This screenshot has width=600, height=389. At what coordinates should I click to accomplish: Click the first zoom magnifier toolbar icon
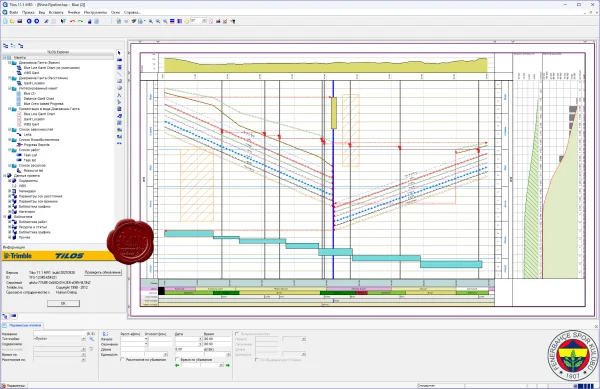(151, 21)
